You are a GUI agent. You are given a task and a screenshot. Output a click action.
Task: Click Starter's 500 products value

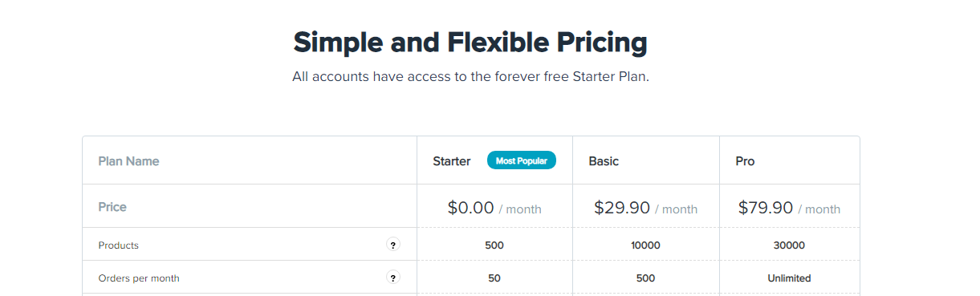pos(494,245)
